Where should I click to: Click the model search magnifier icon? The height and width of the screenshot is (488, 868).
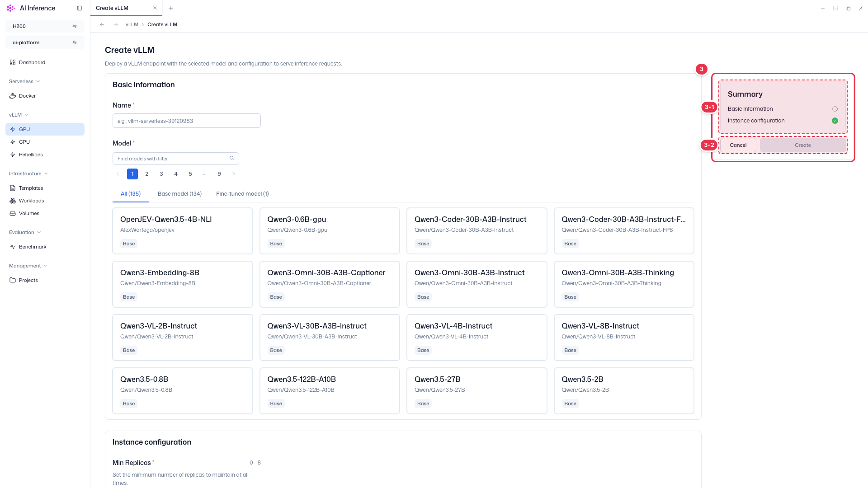(232, 158)
